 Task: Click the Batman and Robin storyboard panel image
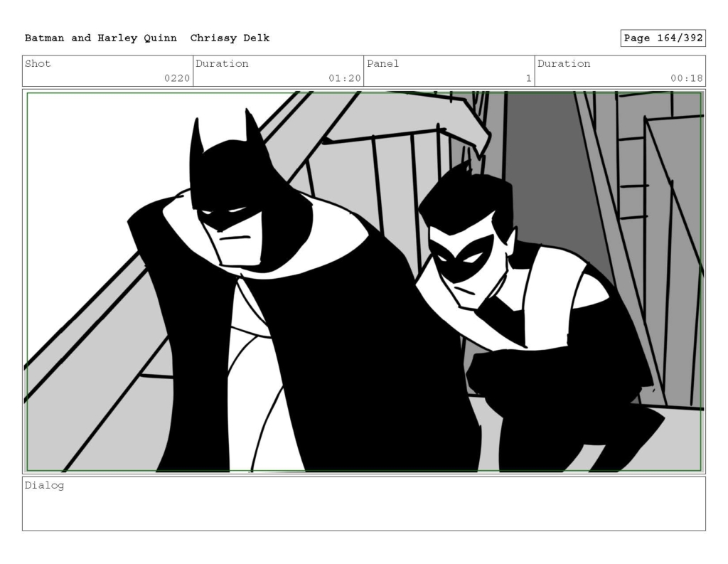(x=364, y=282)
